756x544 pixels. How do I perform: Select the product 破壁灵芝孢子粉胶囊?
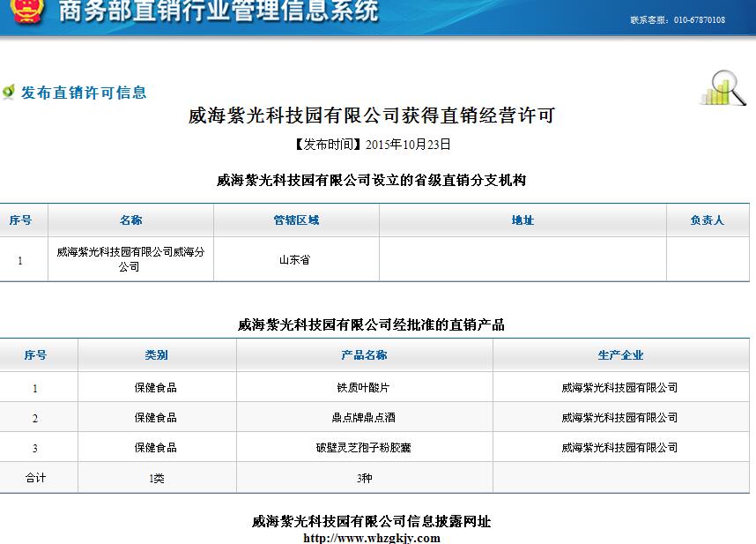(364, 447)
